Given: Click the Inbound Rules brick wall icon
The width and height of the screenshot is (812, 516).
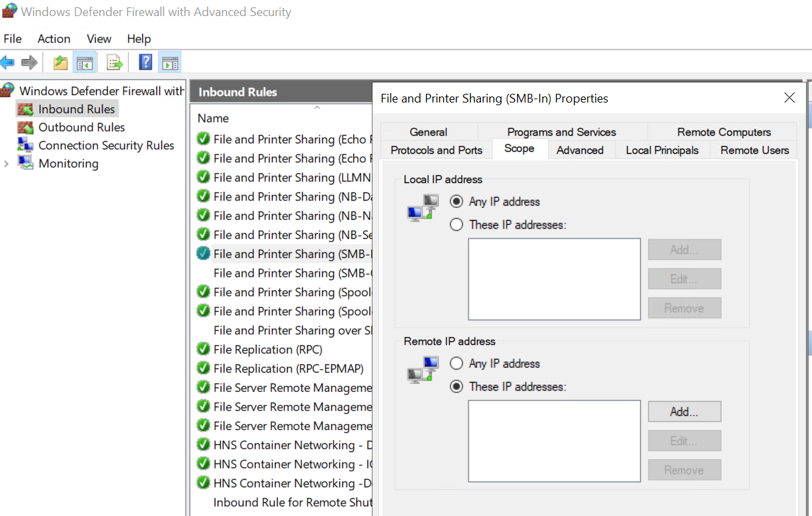Looking at the screenshot, I should [25, 109].
